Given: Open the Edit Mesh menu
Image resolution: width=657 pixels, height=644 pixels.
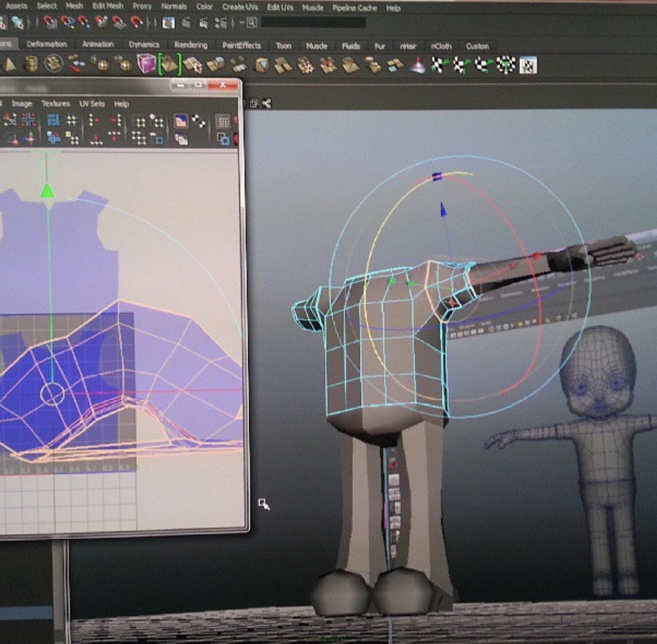Looking at the screenshot, I should point(108,7).
